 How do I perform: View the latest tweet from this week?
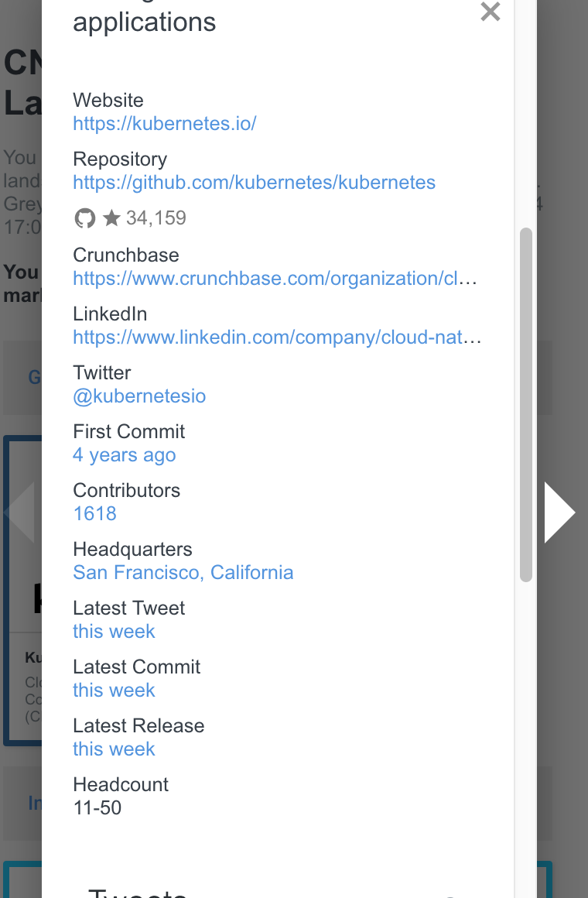coord(114,631)
